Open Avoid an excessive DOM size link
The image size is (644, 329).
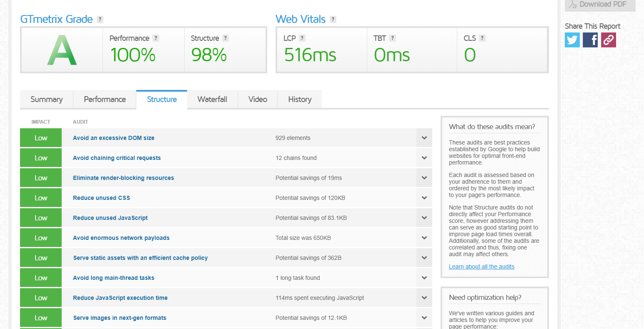113,138
